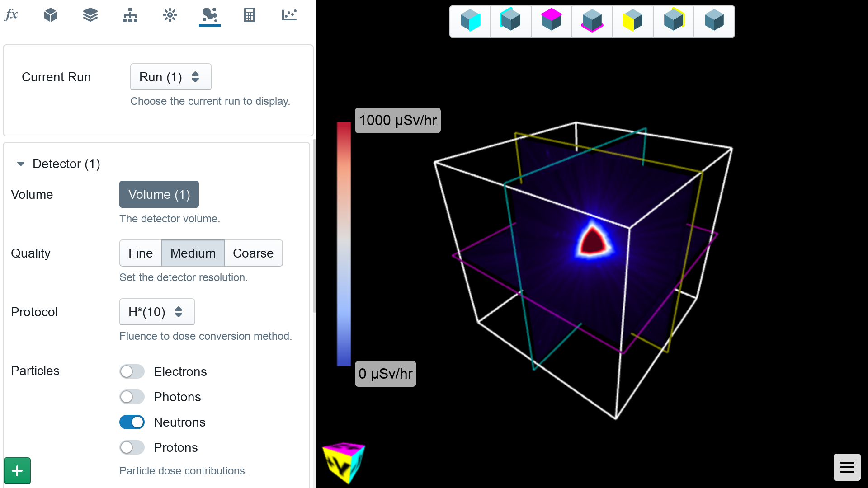Screen dimensions: 868x488
Task: Select the Coarse quality resolution
Action: (253, 253)
